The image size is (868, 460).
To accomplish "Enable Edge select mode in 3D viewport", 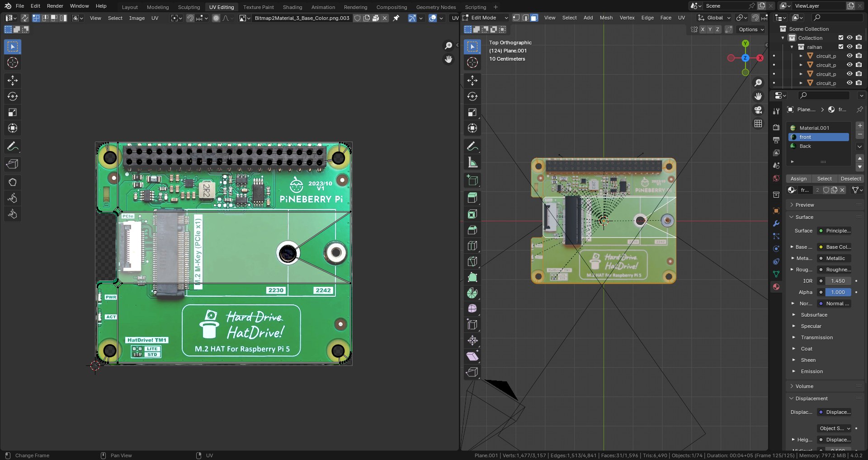I will click(525, 18).
